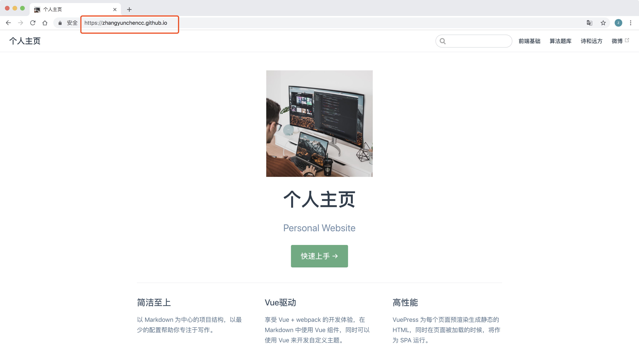The width and height of the screenshot is (639, 364).
Task: Open a new browser tab
Action: click(x=129, y=10)
